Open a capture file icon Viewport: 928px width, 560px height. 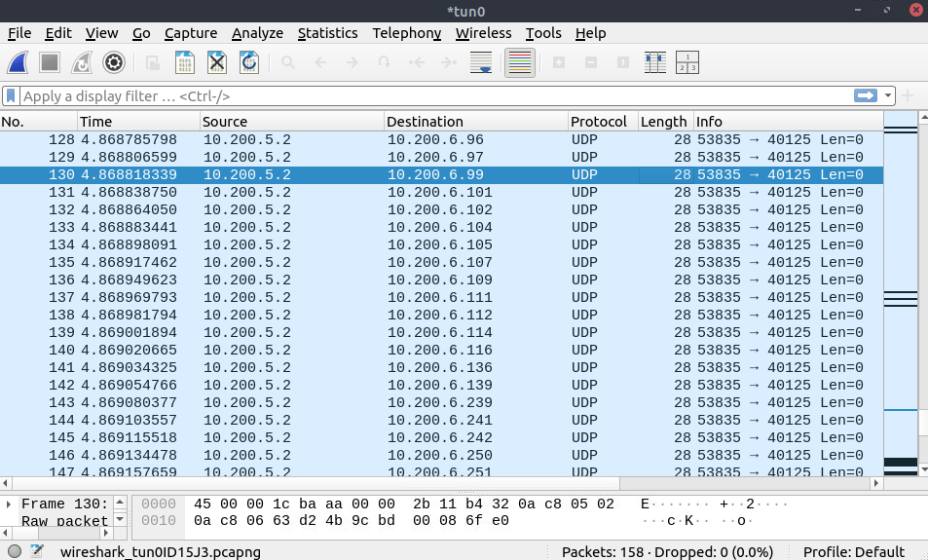point(153,62)
